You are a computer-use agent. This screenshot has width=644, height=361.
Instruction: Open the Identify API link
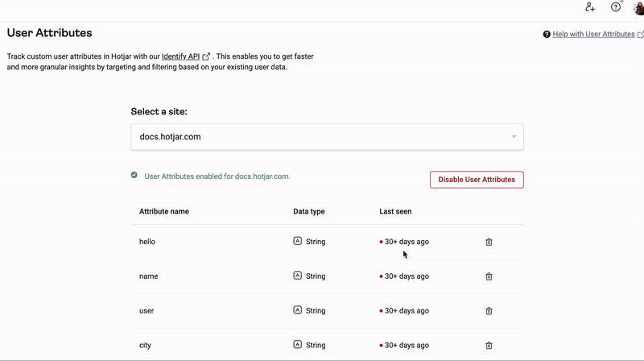(x=180, y=56)
